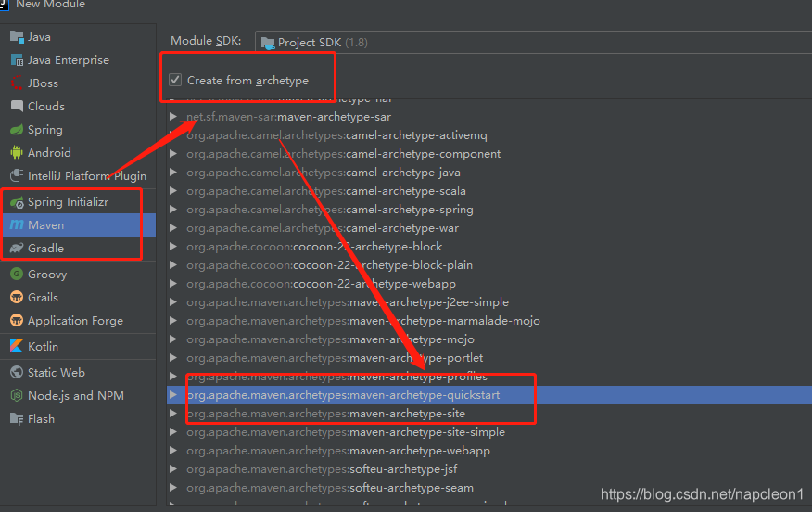Toggle Create from archetype checkbox
Screen dimensions: 812x512
pyautogui.click(x=175, y=80)
